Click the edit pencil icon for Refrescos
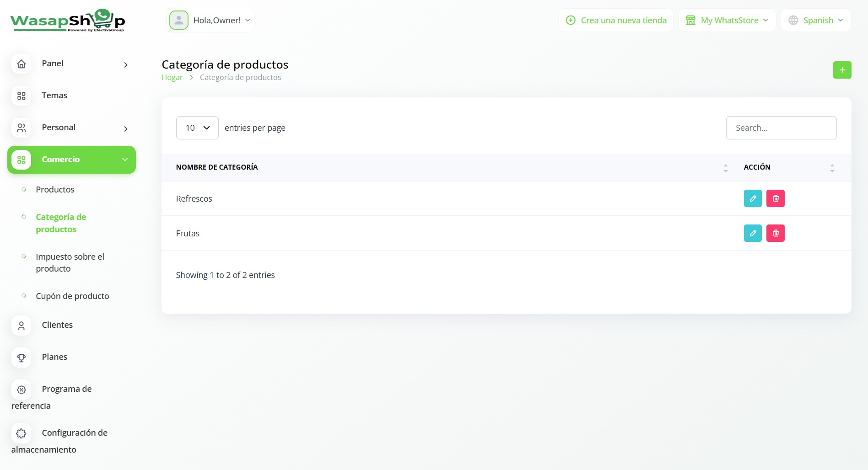868x470 pixels. 752,198
